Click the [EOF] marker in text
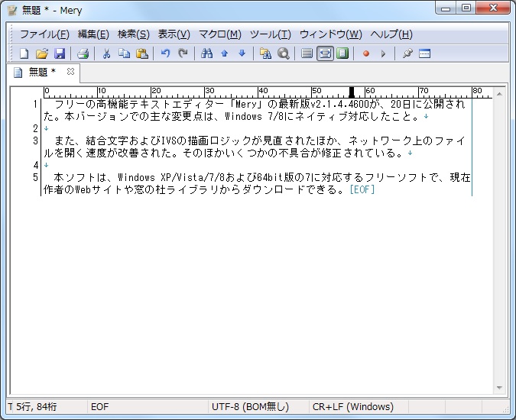Image resolution: width=516 pixels, height=420 pixels. (x=362, y=189)
